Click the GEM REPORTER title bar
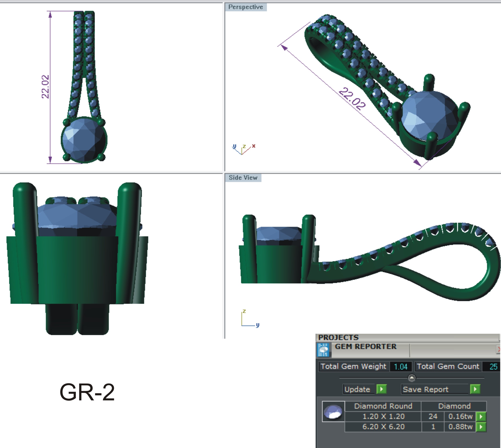 pyautogui.click(x=366, y=347)
